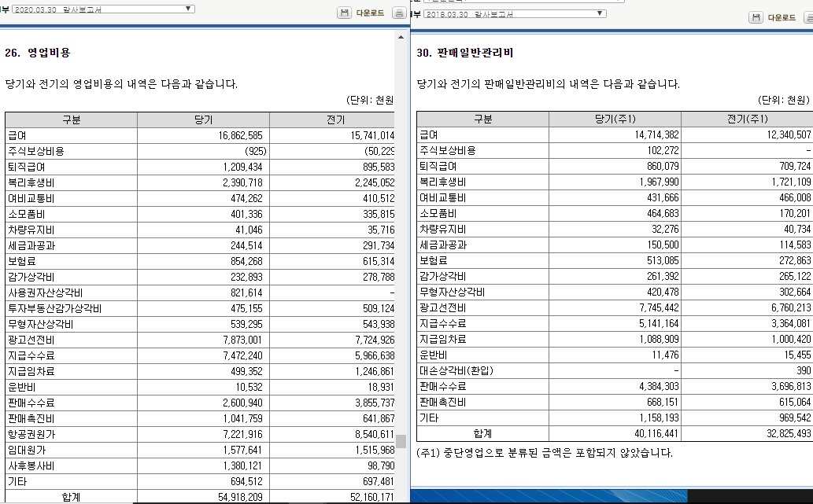Click the heading 26. 영업비용
This screenshot has width=813, height=504.
pyautogui.click(x=38, y=53)
